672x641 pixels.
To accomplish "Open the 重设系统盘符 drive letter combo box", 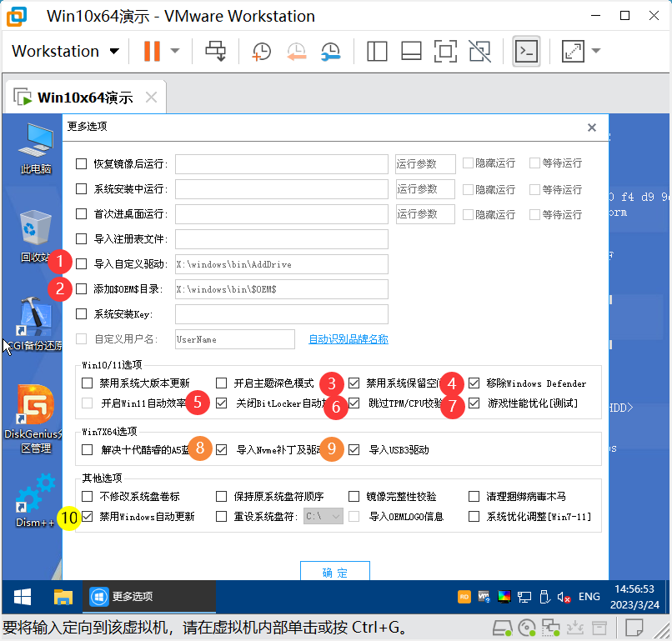I will (x=323, y=517).
